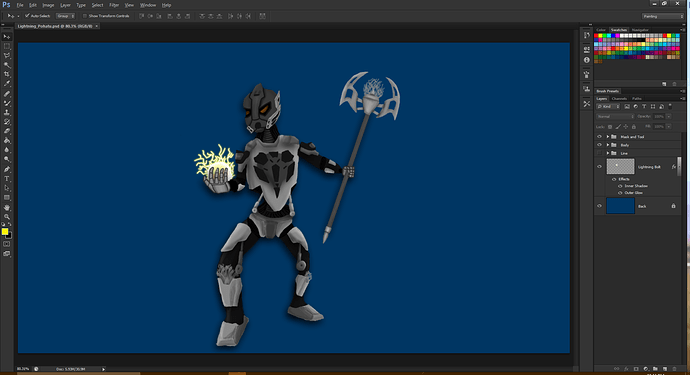The image size is (690, 375).
Task: Open the Painting workspace dropdown
Action: (x=663, y=16)
